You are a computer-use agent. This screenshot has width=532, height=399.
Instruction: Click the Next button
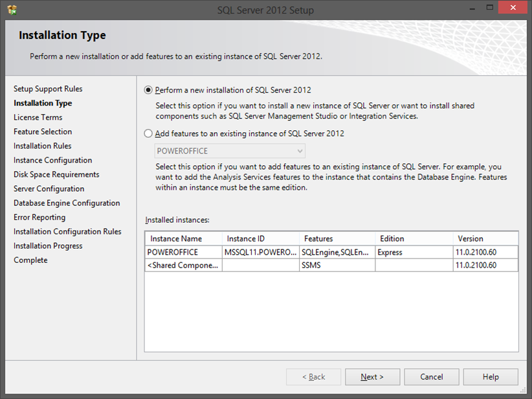(372, 377)
